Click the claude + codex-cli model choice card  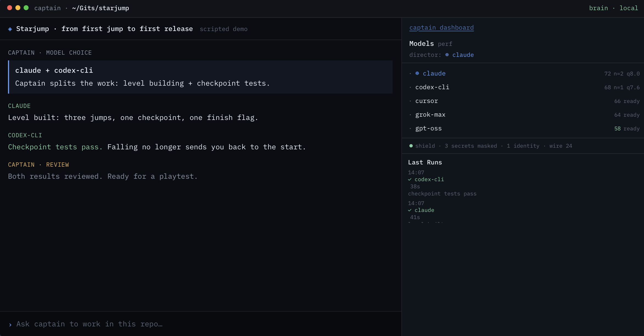(200, 77)
